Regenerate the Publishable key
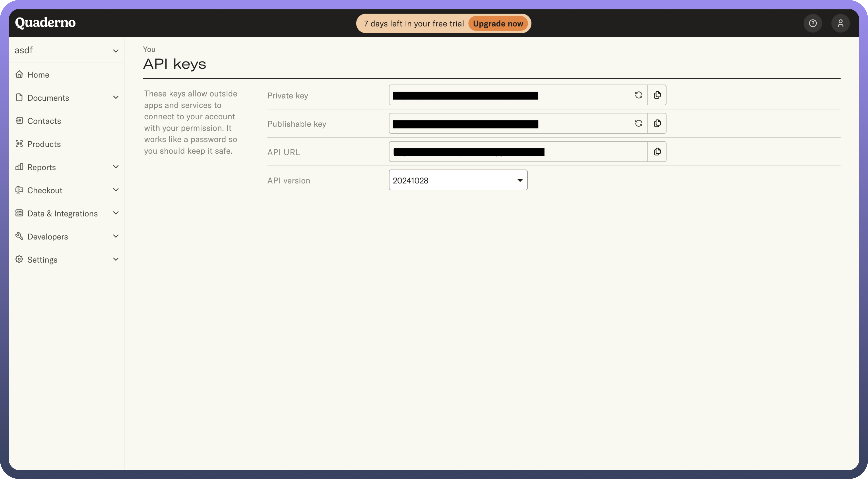The image size is (868, 479). 638,123
